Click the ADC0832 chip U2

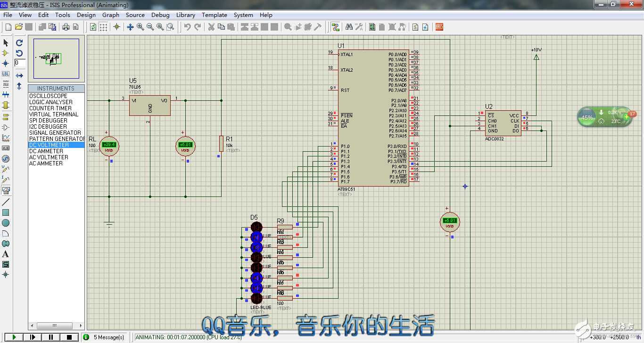(x=503, y=123)
